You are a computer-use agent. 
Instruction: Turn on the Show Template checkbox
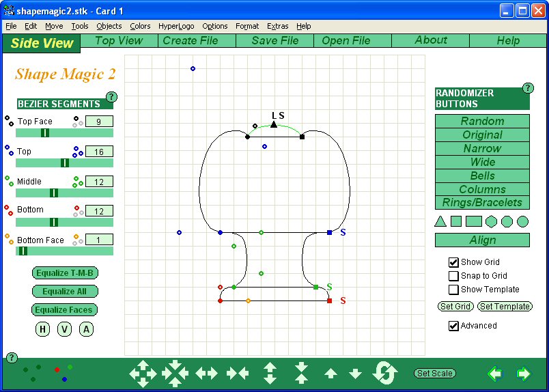[453, 290]
